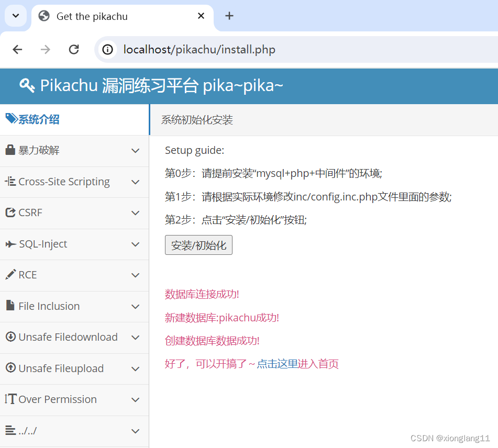This screenshot has width=498, height=448.
Task: Expand the Cross-Site Scripting chevron
Action: coord(136,182)
